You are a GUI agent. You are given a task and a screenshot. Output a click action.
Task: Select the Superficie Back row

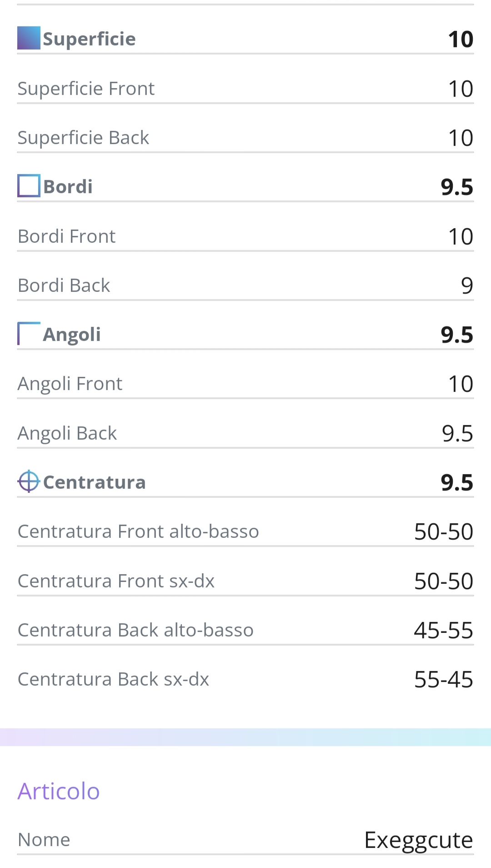pos(245,137)
